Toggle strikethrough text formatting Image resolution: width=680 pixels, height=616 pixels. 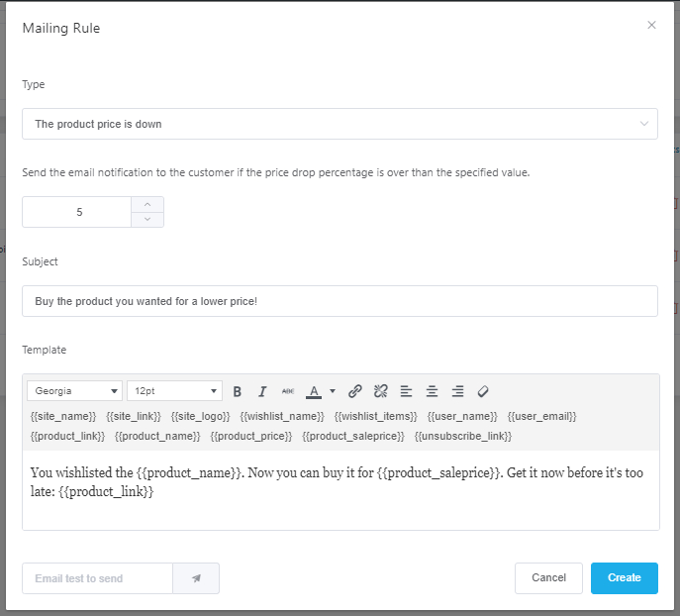coord(288,391)
